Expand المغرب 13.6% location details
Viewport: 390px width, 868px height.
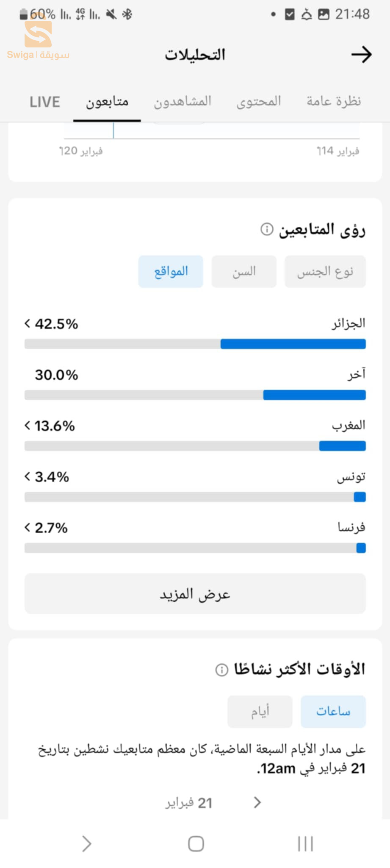tap(28, 426)
